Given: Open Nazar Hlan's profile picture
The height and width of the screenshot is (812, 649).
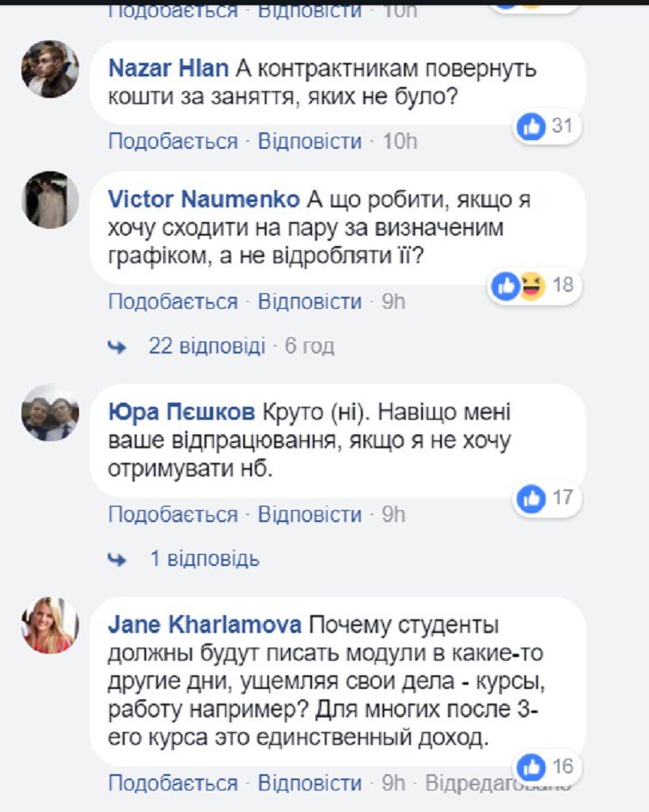Looking at the screenshot, I should pos(50,69).
